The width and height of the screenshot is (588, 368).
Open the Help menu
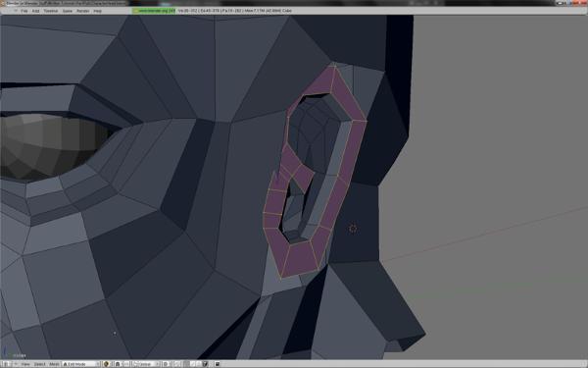coord(97,11)
